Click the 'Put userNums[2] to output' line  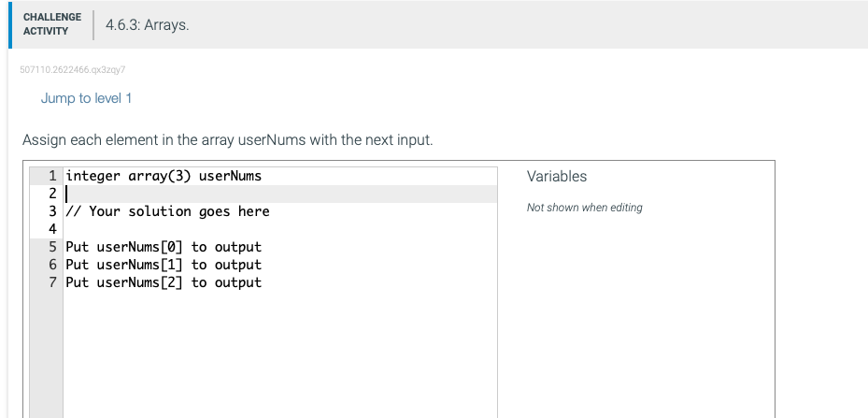coord(164,282)
